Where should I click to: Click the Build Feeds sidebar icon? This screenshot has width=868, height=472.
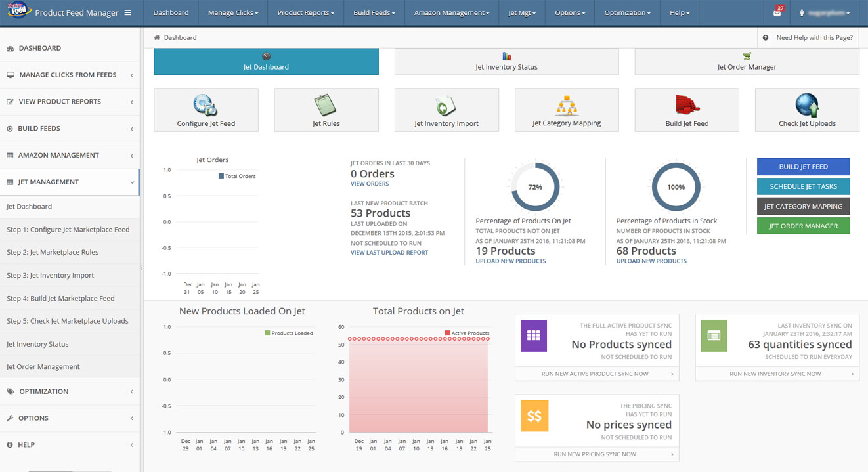coord(10,129)
